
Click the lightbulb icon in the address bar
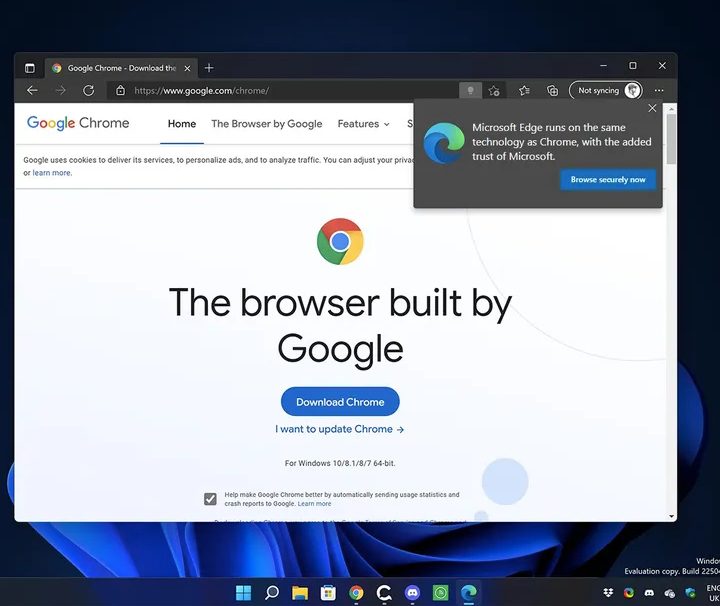tap(470, 90)
